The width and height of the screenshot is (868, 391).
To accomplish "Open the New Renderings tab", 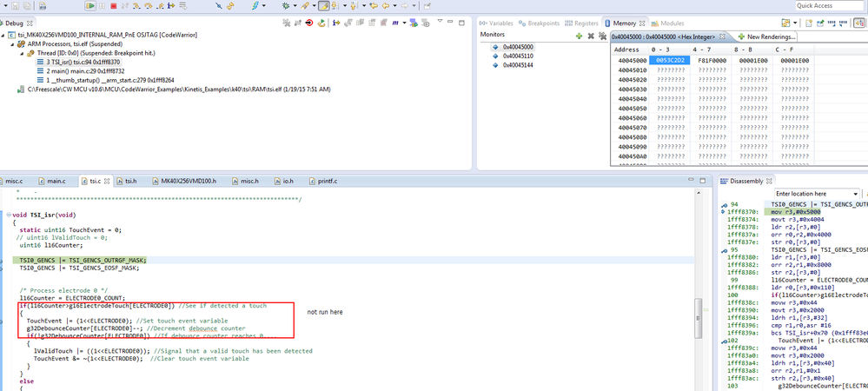I will tap(766, 36).
